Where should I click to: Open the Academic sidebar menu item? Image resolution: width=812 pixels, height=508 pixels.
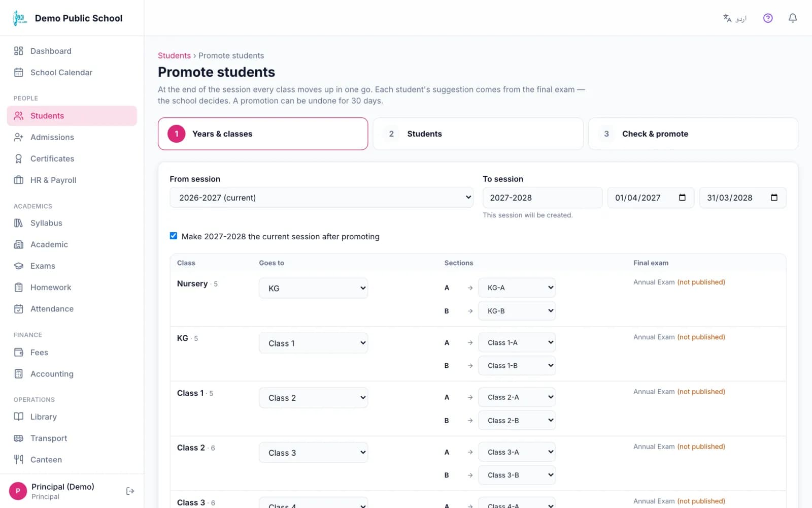(x=72, y=244)
